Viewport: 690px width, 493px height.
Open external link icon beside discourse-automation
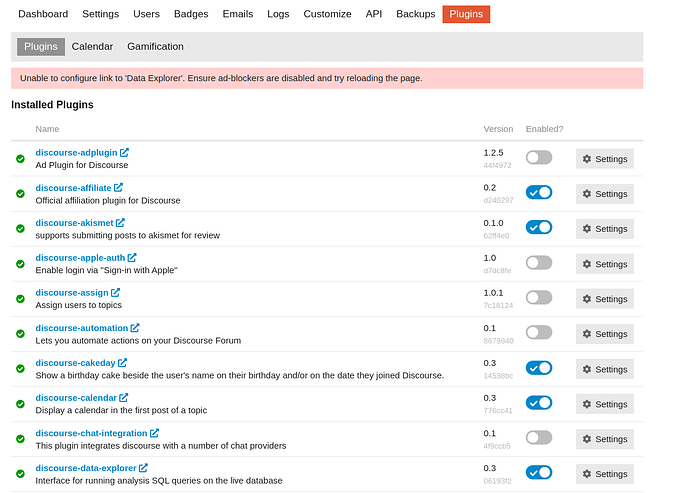tap(135, 328)
